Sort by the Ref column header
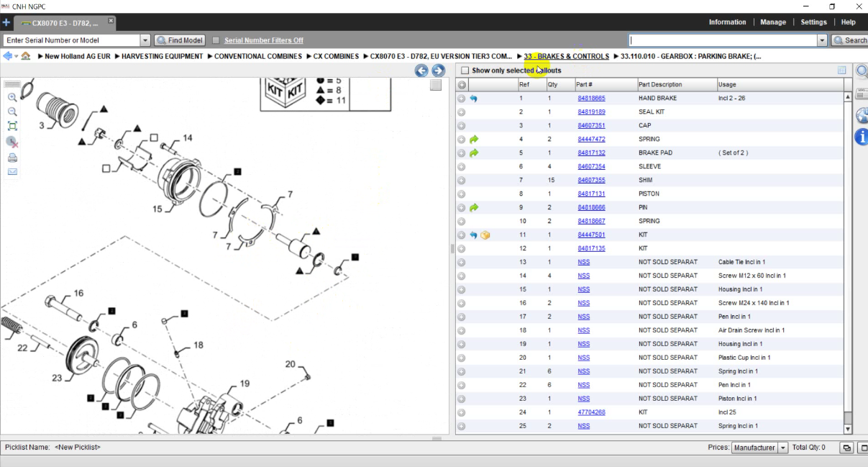Image resolution: width=868 pixels, height=467 pixels. [531, 85]
